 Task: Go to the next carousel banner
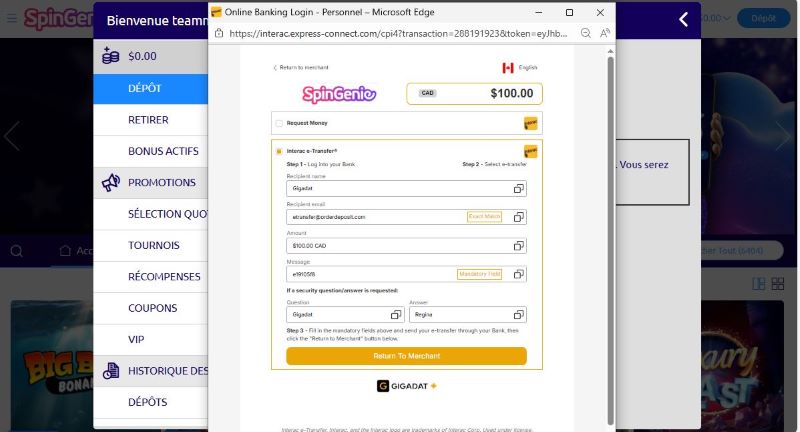pos(783,136)
